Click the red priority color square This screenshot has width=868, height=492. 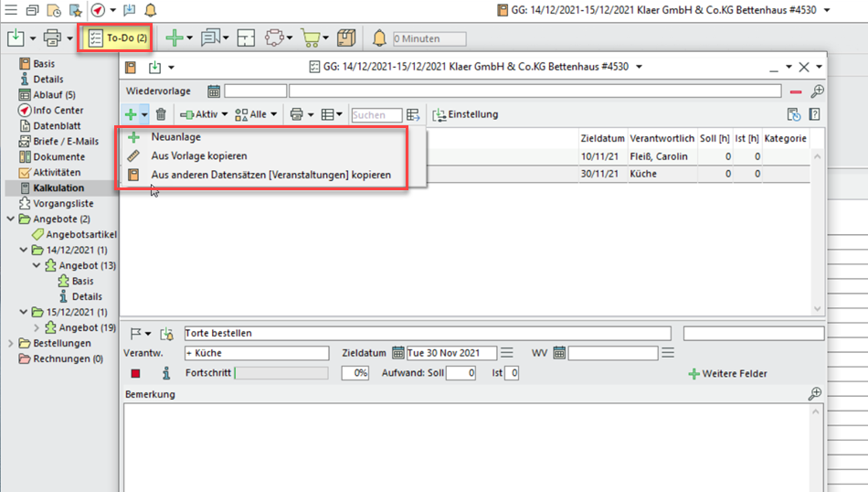pos(135,373)
